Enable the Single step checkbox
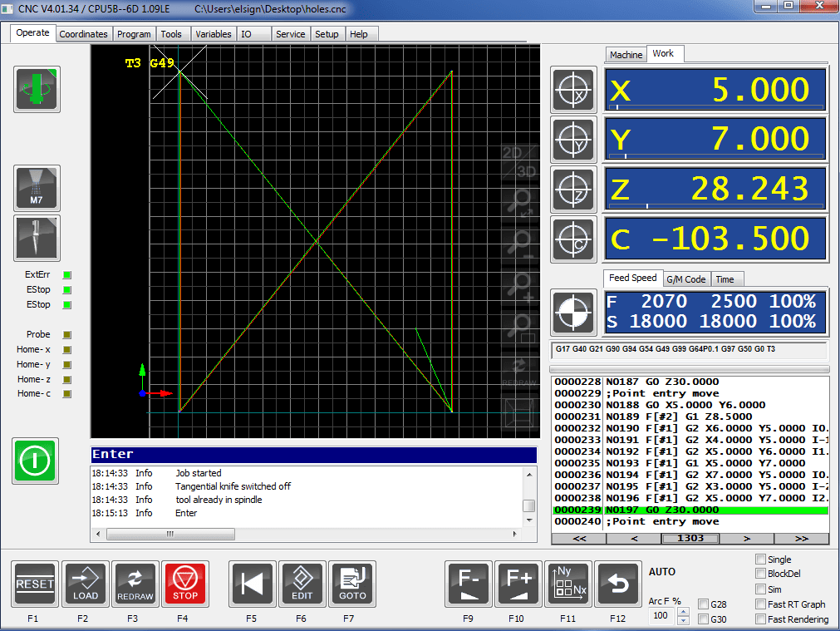This screenshot has height=631, width=840. pos(760,560)
